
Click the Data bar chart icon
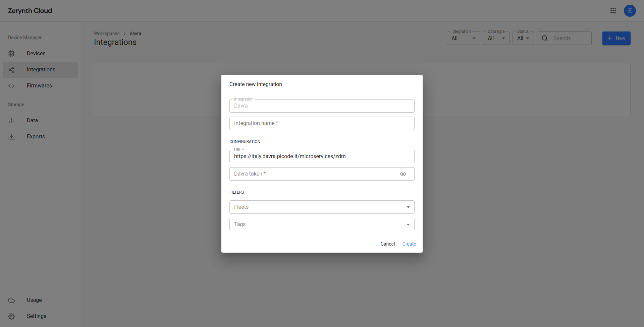11,121
